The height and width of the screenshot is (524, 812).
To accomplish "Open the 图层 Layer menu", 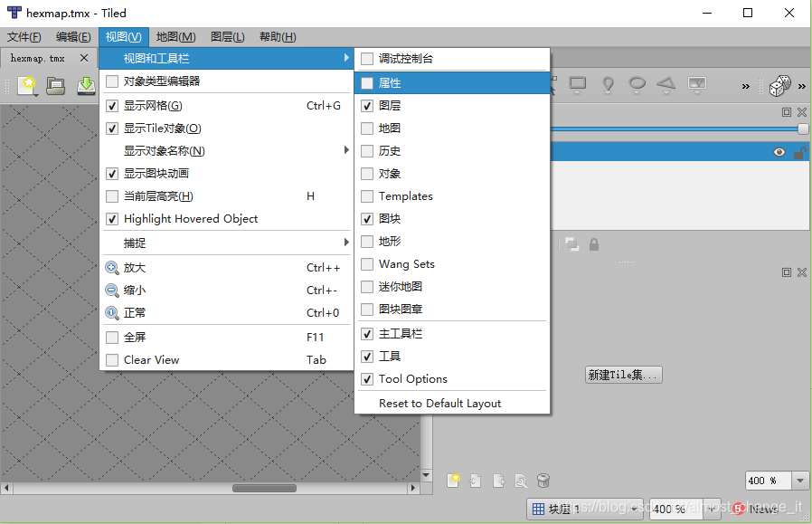I will tap(227, 37).
